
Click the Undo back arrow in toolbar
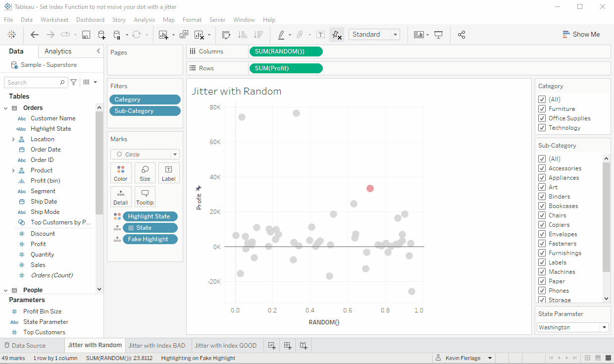click(35, 35)
